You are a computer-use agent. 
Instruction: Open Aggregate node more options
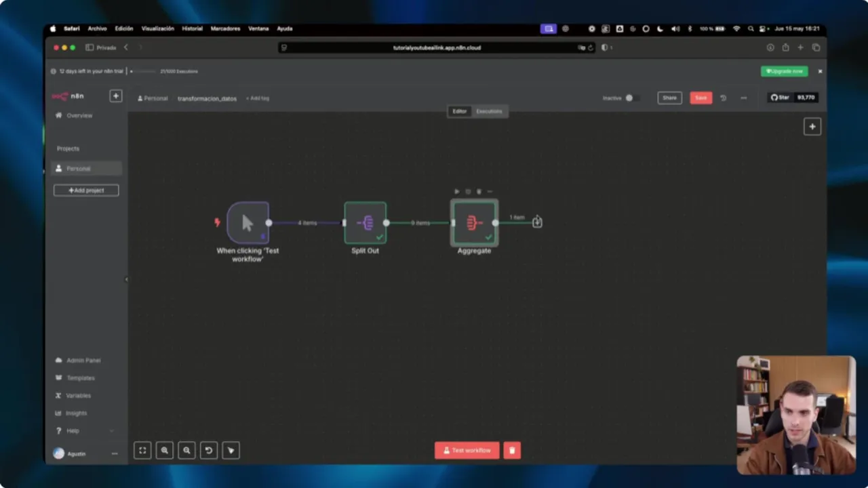pyautogui.click(x=490, y=192)
